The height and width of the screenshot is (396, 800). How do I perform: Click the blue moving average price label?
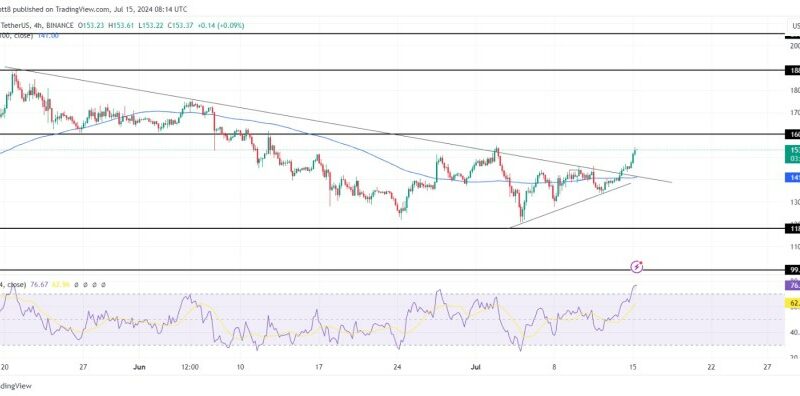(793, 178)
